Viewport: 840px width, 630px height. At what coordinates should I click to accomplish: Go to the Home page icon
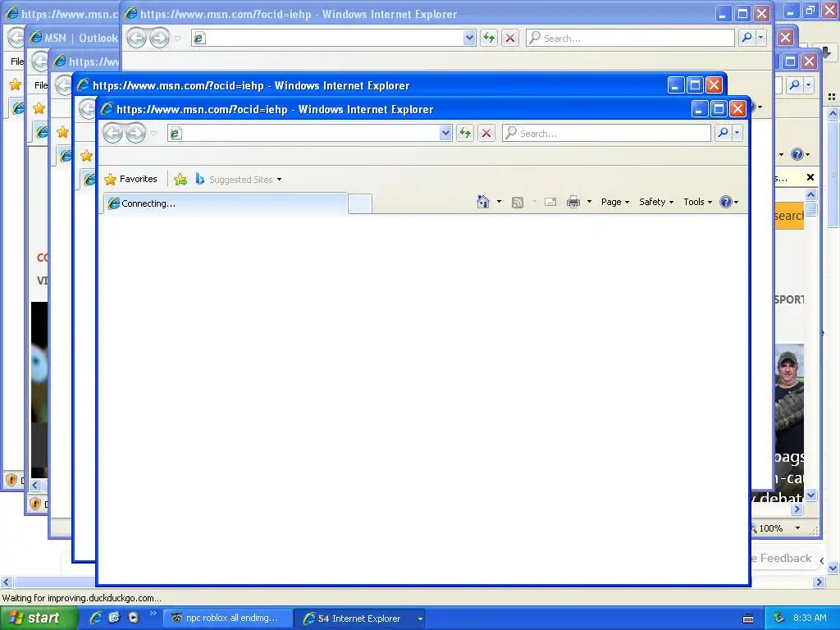point(482,202)
